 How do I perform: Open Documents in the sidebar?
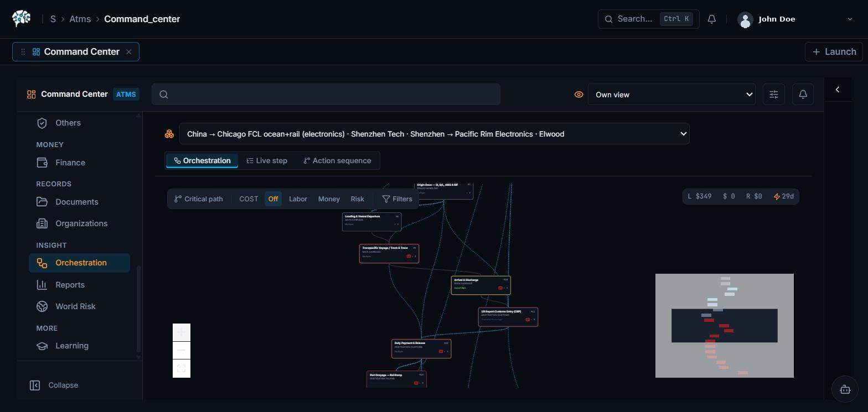point(79,202)
